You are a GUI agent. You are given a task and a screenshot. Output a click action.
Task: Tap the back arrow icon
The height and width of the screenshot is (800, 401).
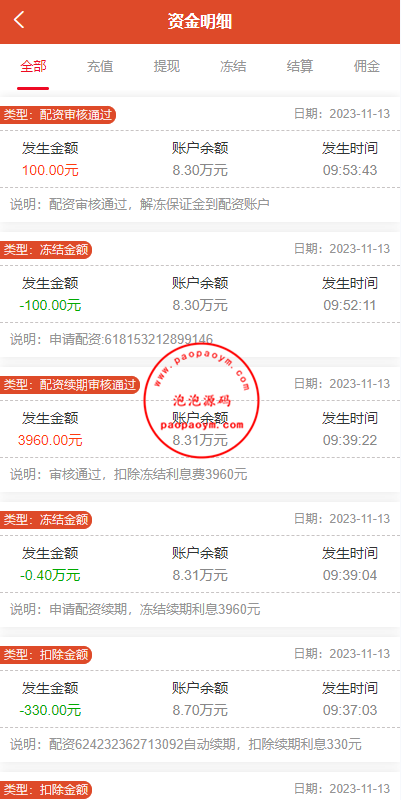pos(19,20)
